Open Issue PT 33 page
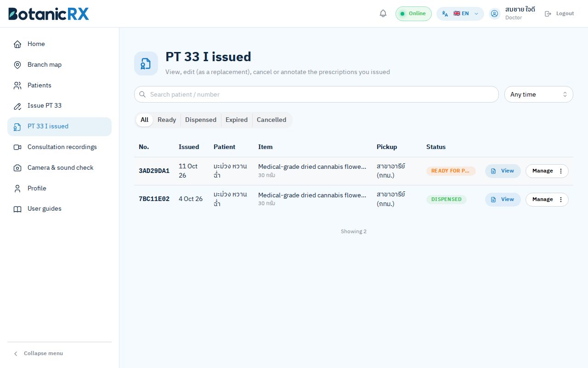Image resolution: width=588 pixels, height=368 pixels. click(59, 106)
